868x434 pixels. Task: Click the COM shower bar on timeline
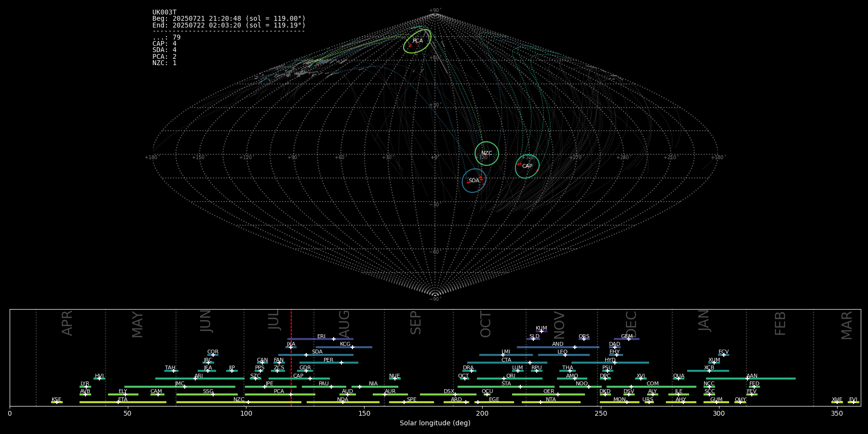pyautogui.click(x=651, y=387)
